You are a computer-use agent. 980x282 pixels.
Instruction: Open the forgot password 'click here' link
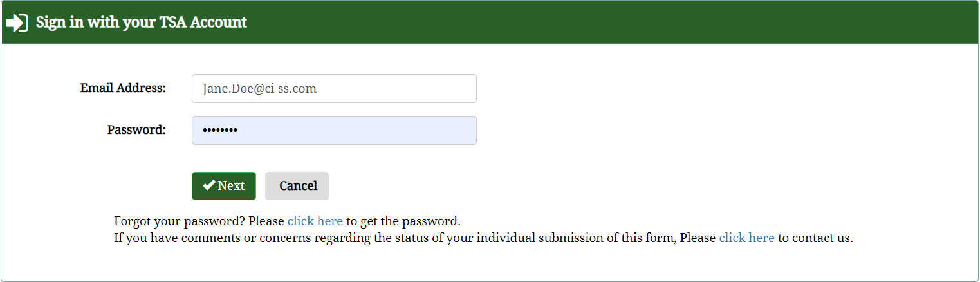[x=315, y=221]
